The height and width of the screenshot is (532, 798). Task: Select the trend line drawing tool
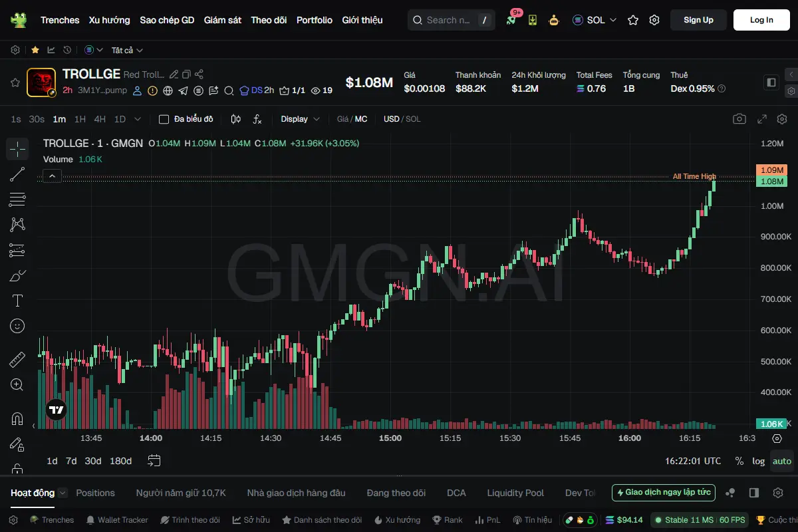(17, 174)
